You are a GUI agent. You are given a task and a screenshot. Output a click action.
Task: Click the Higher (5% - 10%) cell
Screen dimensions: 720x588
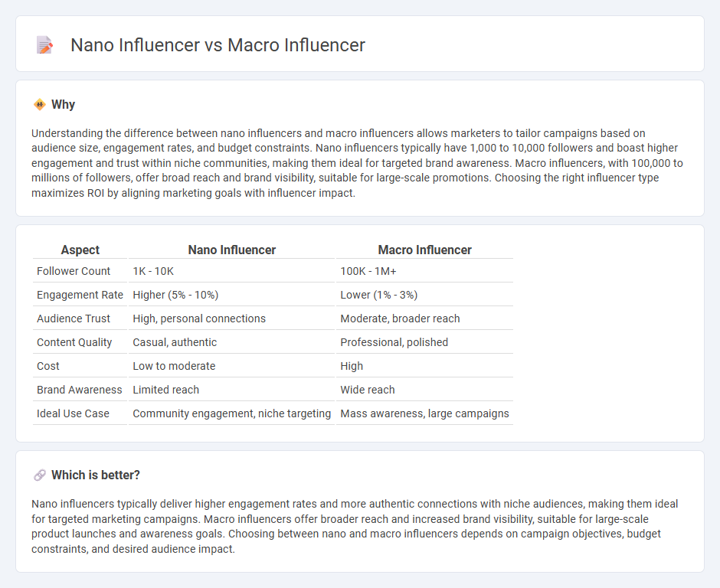coord(231,295)
